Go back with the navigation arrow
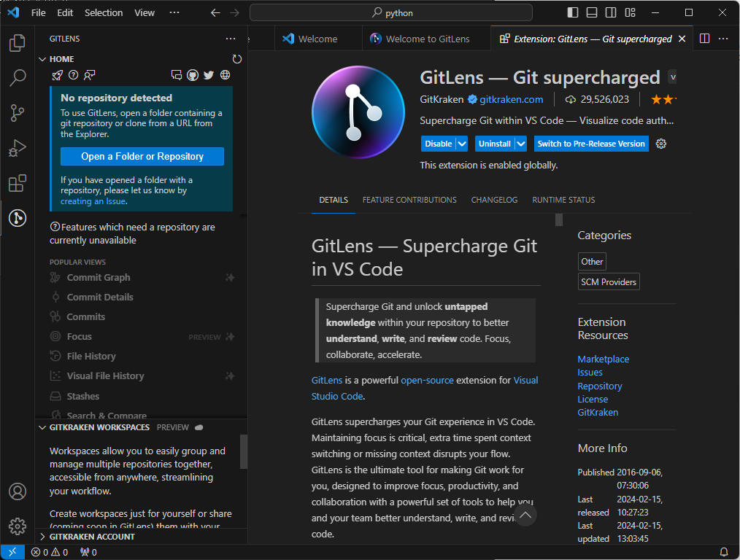This screenshot has height=560, width=740. point(215,12)
